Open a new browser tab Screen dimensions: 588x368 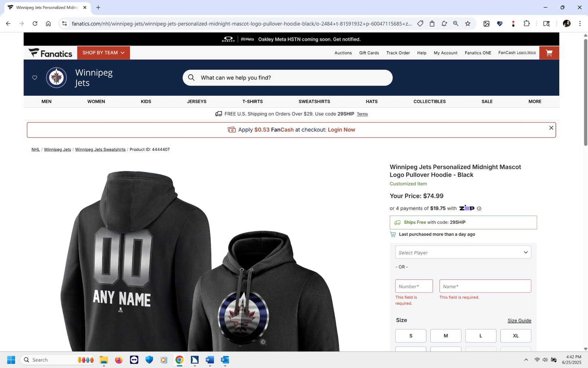point(98,7)
